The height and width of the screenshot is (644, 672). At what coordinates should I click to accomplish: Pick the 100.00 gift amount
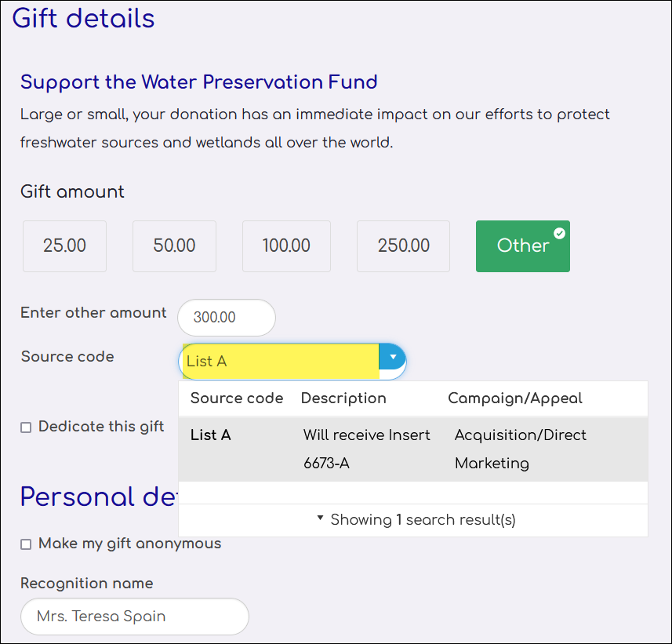(x=286, y=246)
